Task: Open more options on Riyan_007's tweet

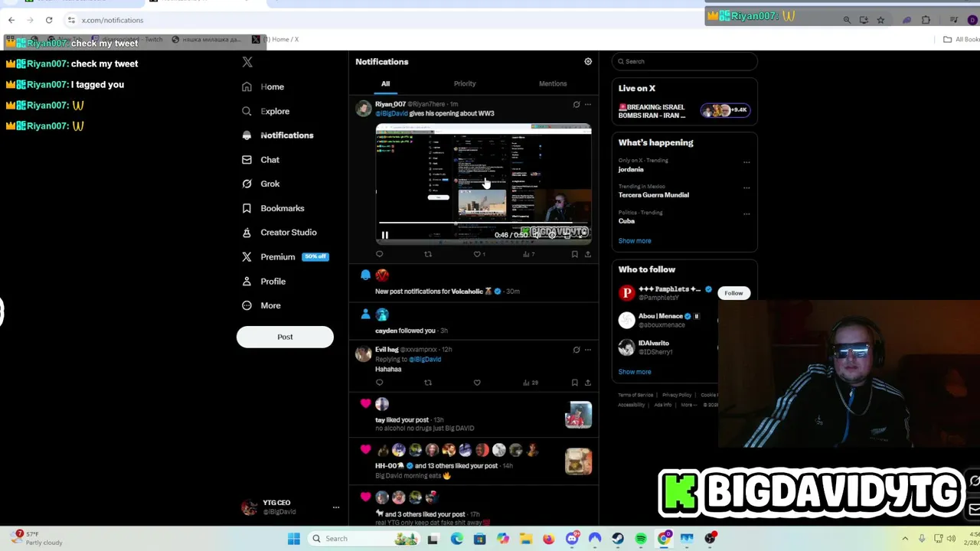Action: point(588,105)
